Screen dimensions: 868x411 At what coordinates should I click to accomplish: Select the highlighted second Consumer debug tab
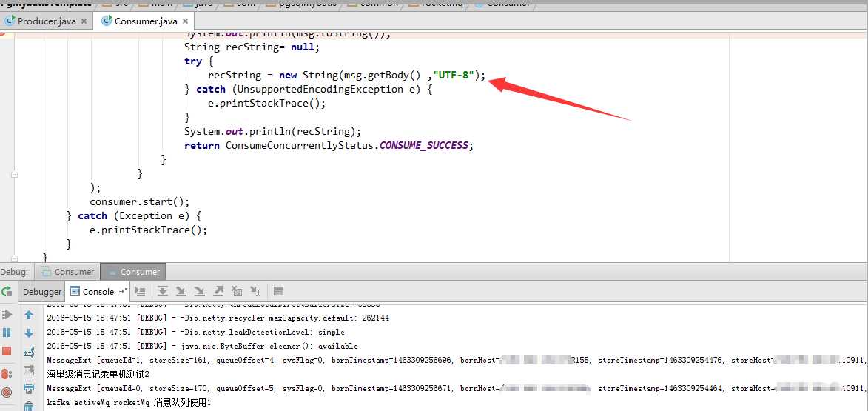point(133,272)
